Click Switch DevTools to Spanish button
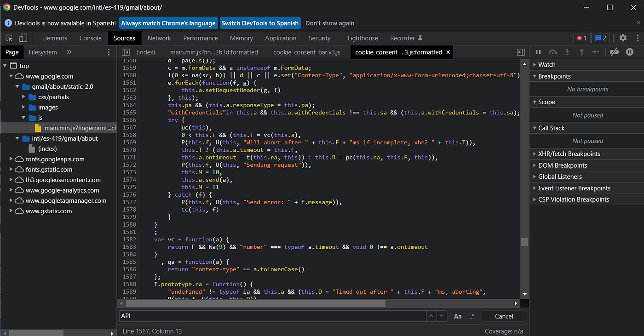 pos(260,23)
